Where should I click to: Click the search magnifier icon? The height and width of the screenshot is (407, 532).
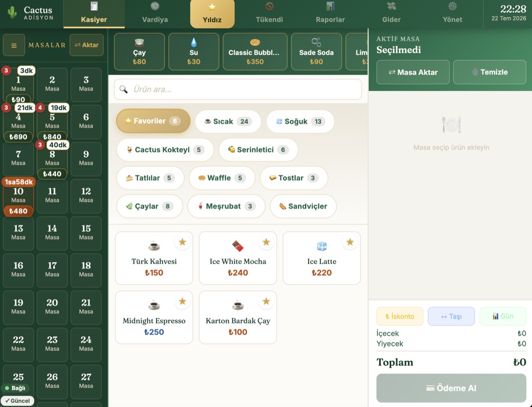coord(124,89)
